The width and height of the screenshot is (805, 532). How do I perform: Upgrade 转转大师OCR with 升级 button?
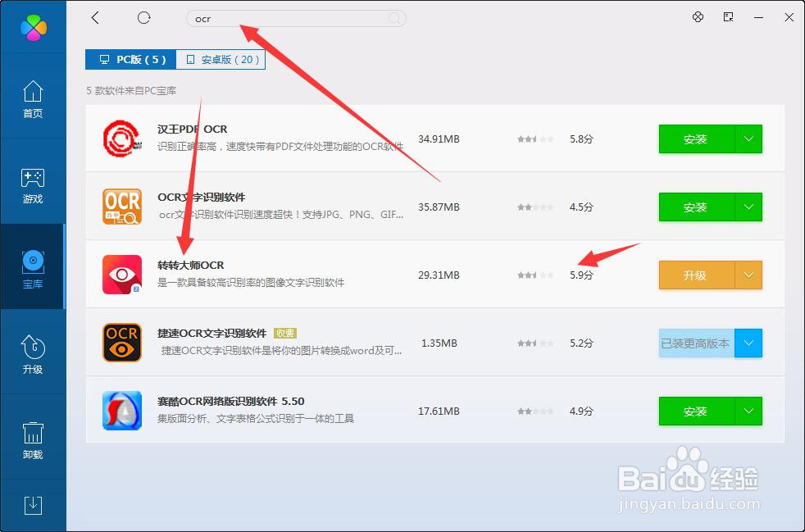(x=696, y=275)
